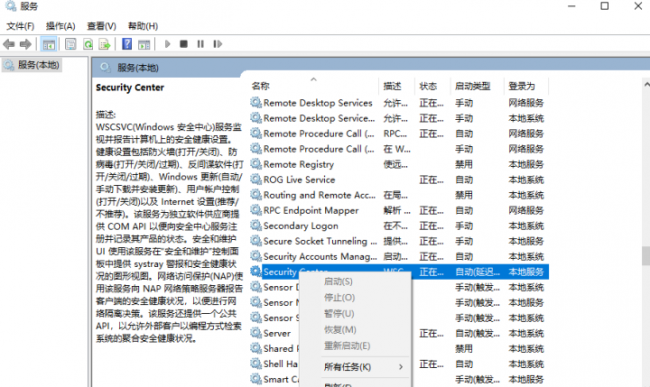Choose 启动(S) in the context menu
This screenshot has height=387, width=650.
click(338, 282)
